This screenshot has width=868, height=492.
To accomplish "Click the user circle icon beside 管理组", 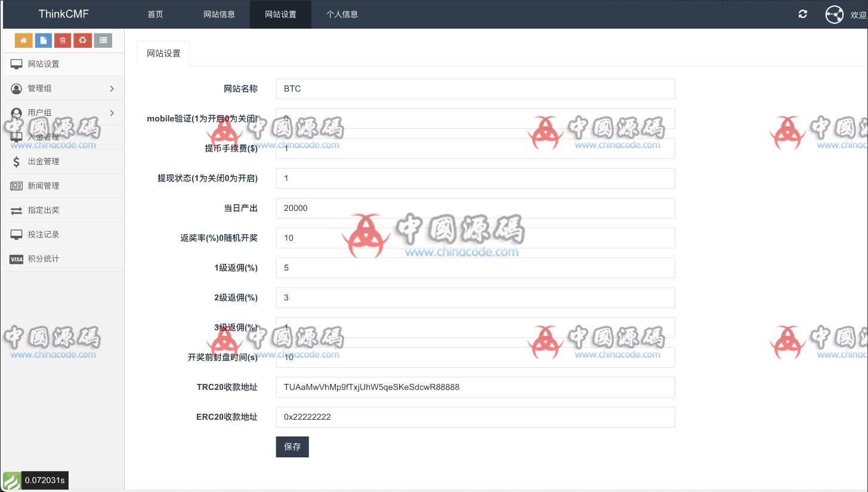I will coord(16,88).
